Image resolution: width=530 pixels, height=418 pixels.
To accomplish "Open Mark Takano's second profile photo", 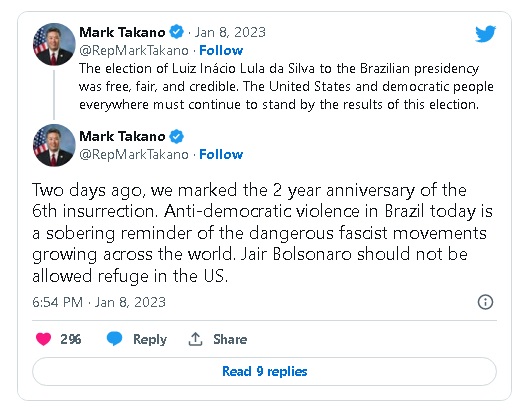I will coord(54,145).
